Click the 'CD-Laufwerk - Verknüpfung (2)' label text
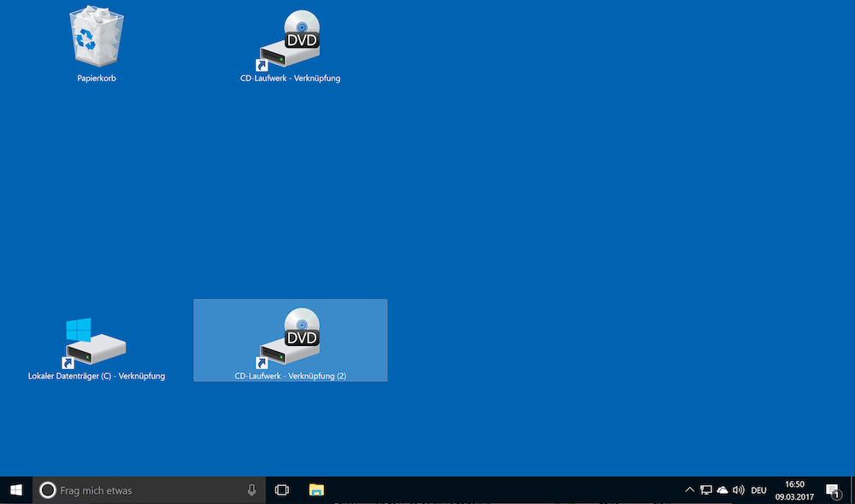The height and width of the screenshot is (504, 855). pyautogui.click(x=290, y=376)
